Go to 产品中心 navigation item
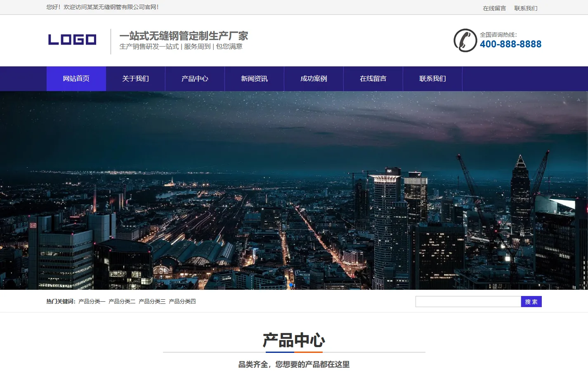The width and height of the screenshot is (588, 371). coord(195,79)
